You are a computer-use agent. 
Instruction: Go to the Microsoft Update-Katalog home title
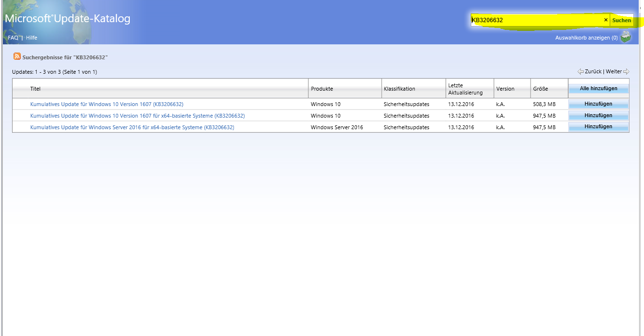(x=68, y=19)
